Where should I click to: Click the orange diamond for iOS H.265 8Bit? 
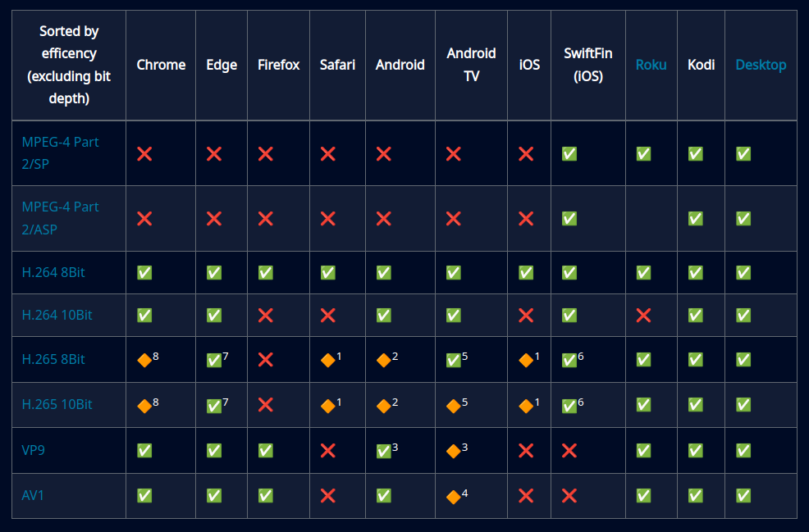526,360
